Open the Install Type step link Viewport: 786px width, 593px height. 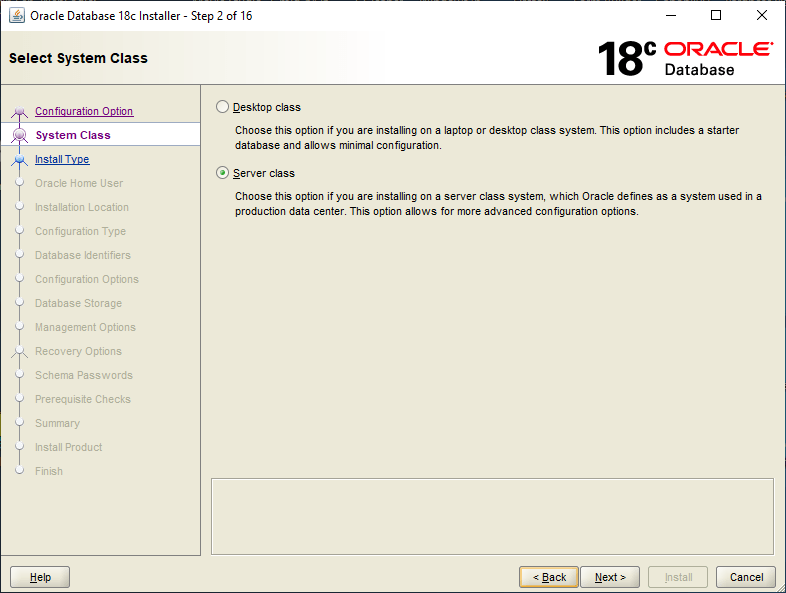pos(62,159)
